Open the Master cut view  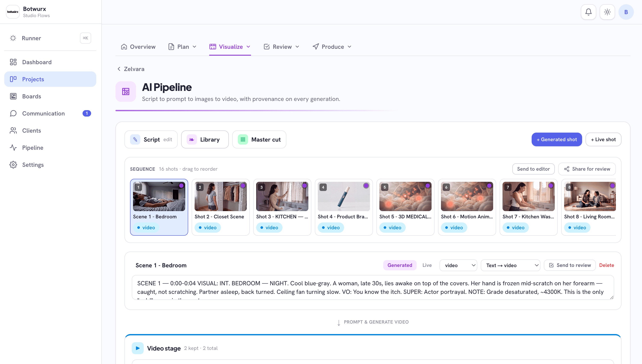click(x=259, y=139)
